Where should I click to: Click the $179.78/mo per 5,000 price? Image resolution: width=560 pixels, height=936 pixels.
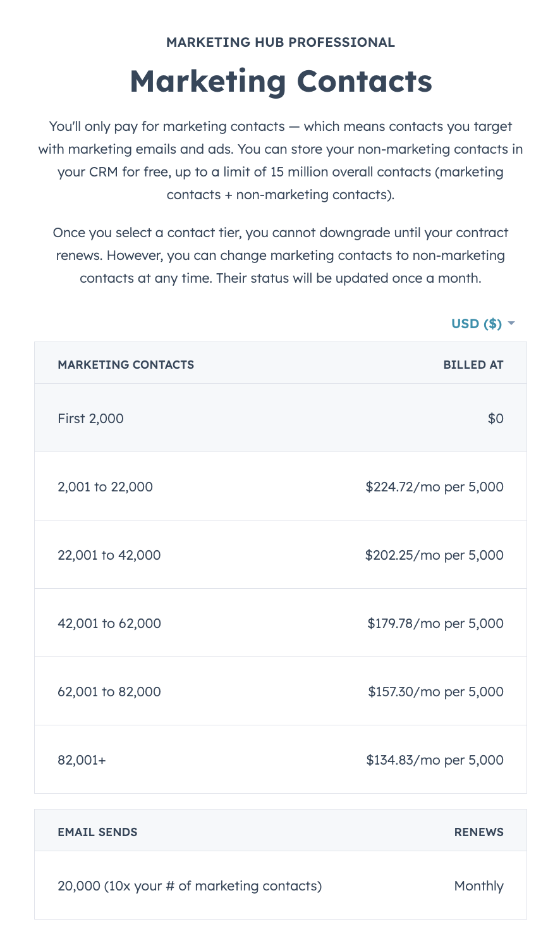[x=435, y=624]
